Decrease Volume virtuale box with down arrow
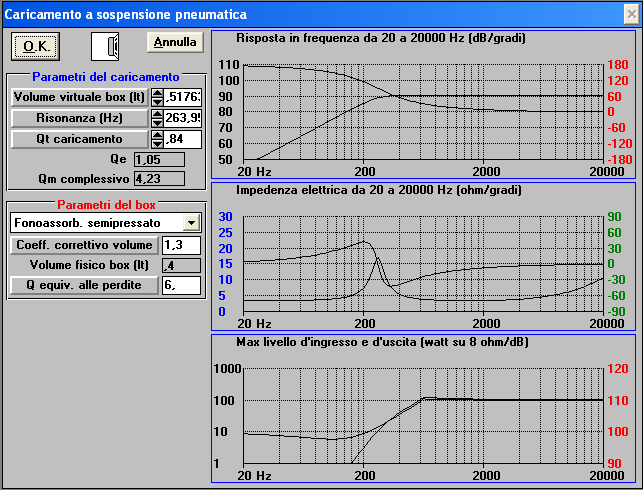Image resolution: width=643 pixels, height=490 pixels. tap(157, 102)
